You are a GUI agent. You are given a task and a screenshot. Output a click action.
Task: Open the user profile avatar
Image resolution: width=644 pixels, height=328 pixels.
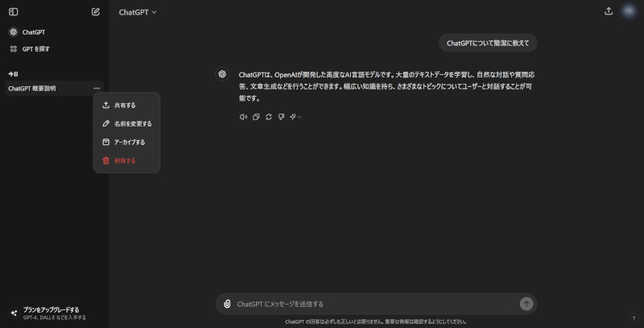(x=629, y=11)
